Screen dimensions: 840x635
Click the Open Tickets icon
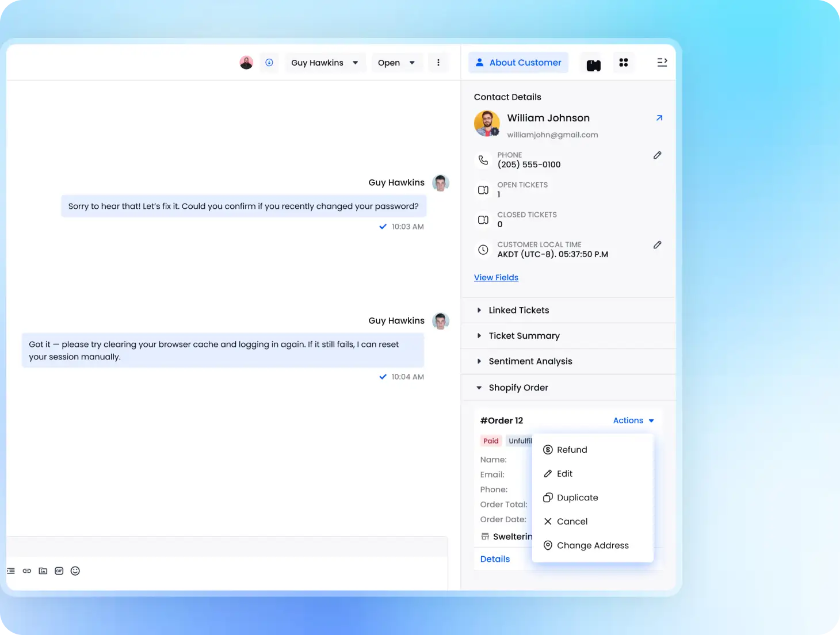coord(483,190)
